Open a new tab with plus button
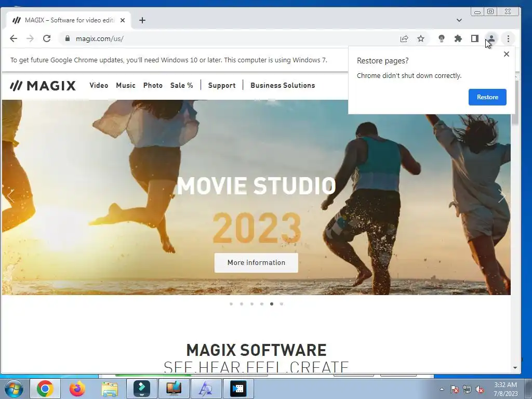This screenshot has width=532, height=399. click(142, 20)
